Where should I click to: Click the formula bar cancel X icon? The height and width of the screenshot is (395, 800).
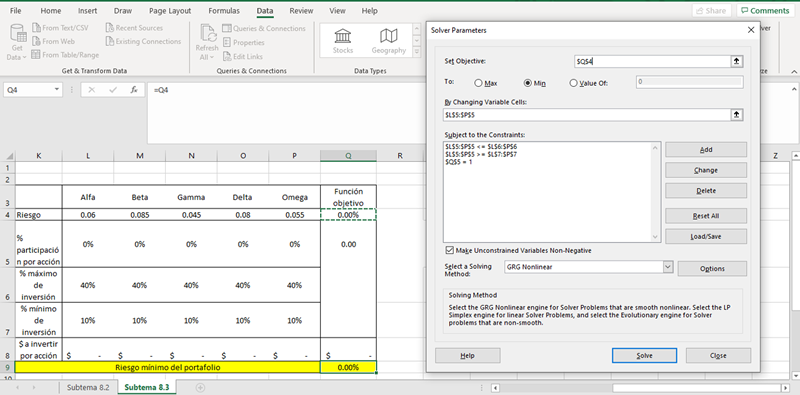click(x=92, y=90)
